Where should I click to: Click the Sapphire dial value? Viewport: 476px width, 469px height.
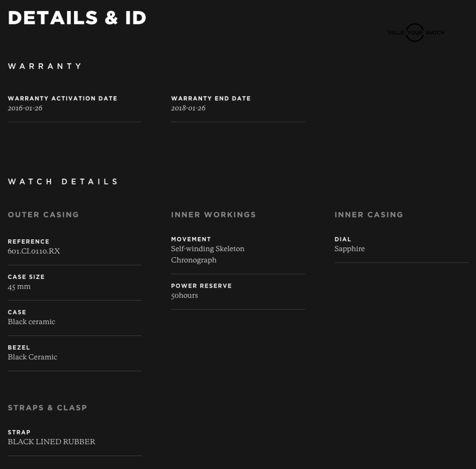pyautogui.click(x=349, y=249)
